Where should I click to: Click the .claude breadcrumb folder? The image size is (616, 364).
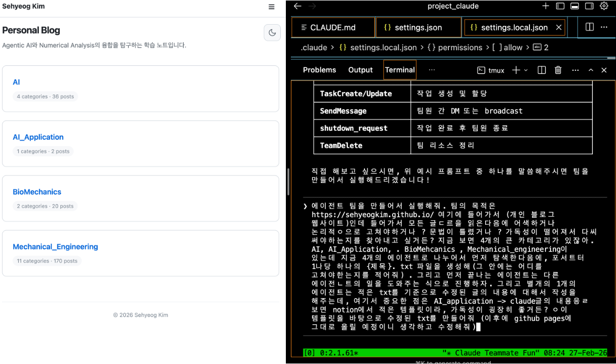(x=314, y=47)
